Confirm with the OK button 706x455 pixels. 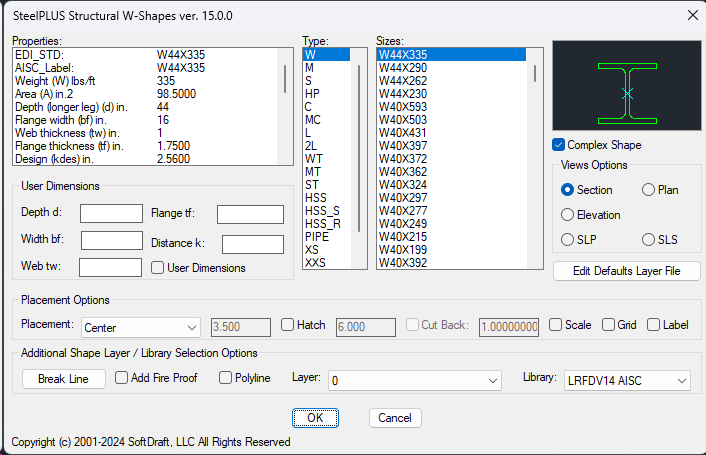click(x=315, y=418)
